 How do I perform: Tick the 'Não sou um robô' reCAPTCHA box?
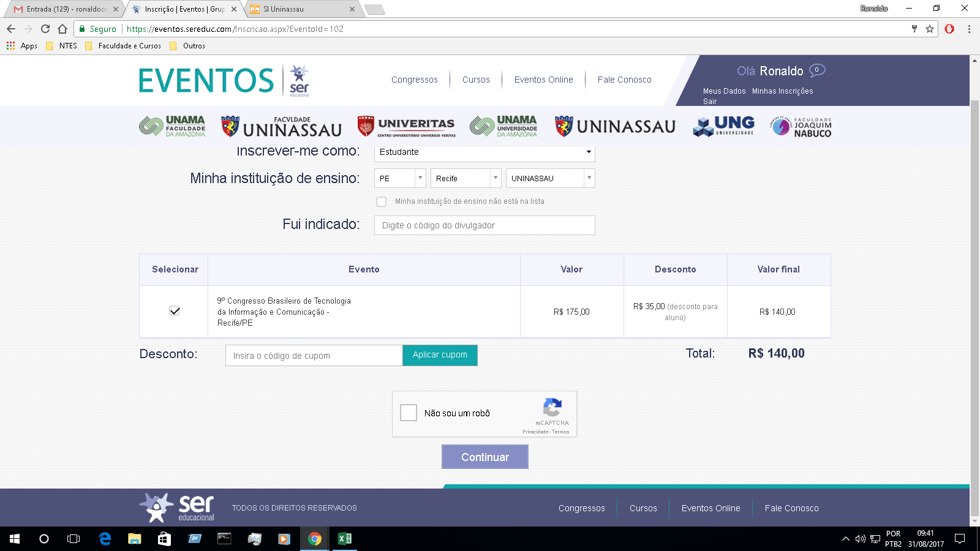[409, 413]
